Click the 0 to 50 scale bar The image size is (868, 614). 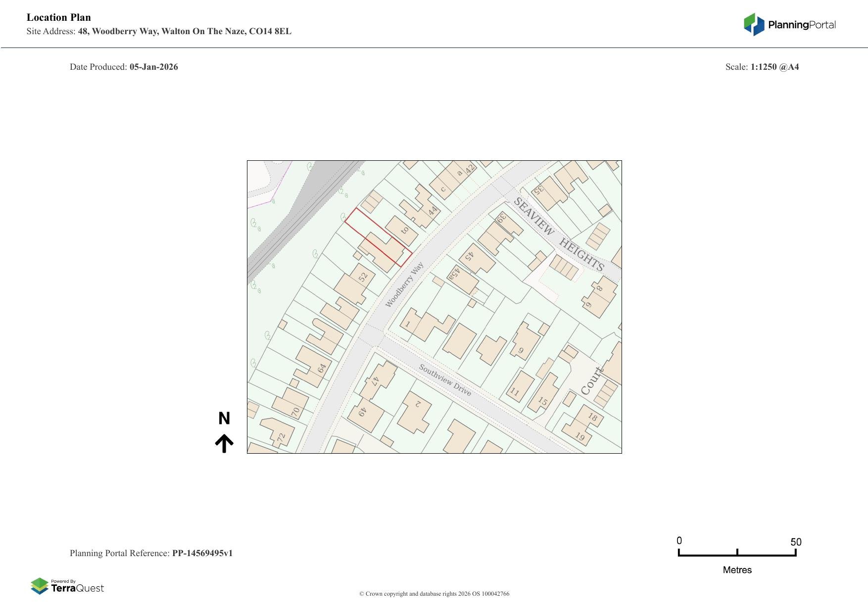pos(737,554)
